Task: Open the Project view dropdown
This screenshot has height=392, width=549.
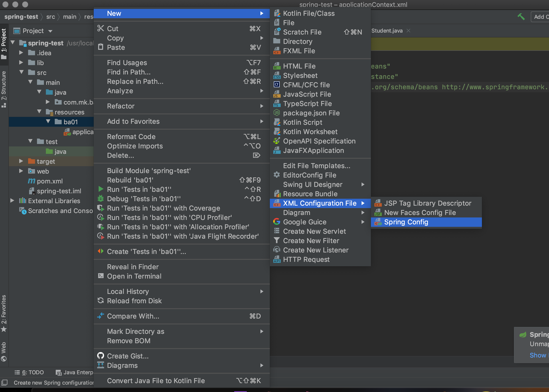Action: click(51, 31)
